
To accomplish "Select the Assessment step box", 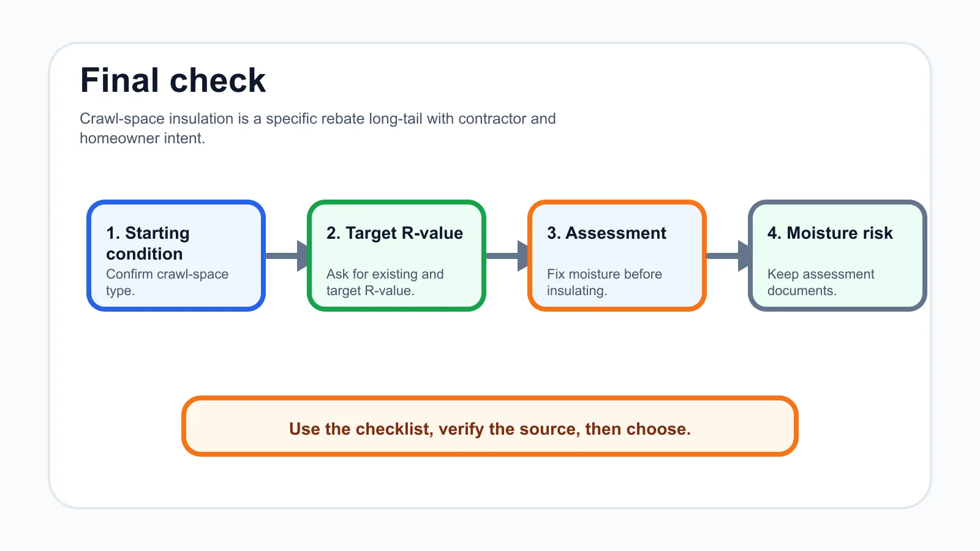I will click(x=617, y=255).
